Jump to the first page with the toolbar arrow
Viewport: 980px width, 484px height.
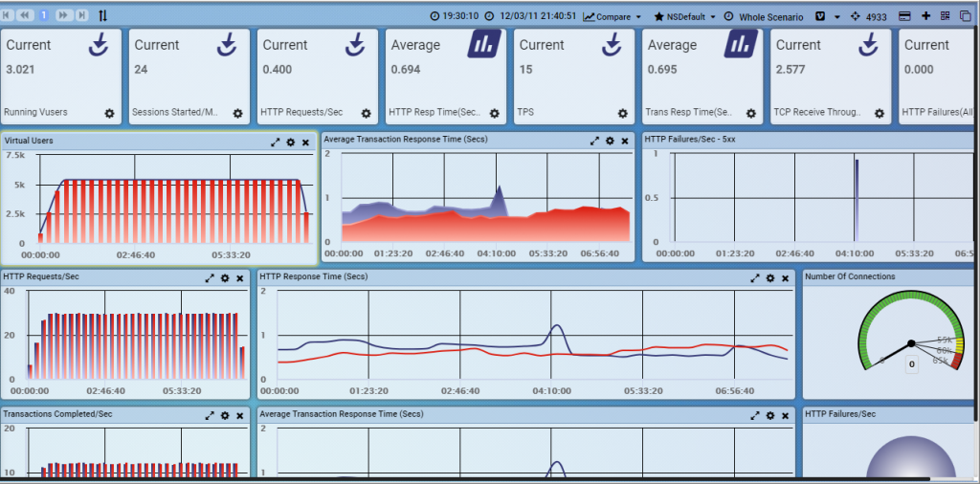point(7,15)
